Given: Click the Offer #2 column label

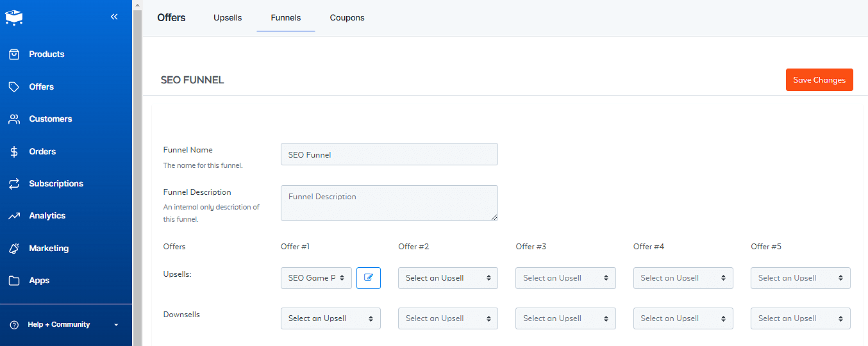Looking at the screenshot, I should pos(413,247).
